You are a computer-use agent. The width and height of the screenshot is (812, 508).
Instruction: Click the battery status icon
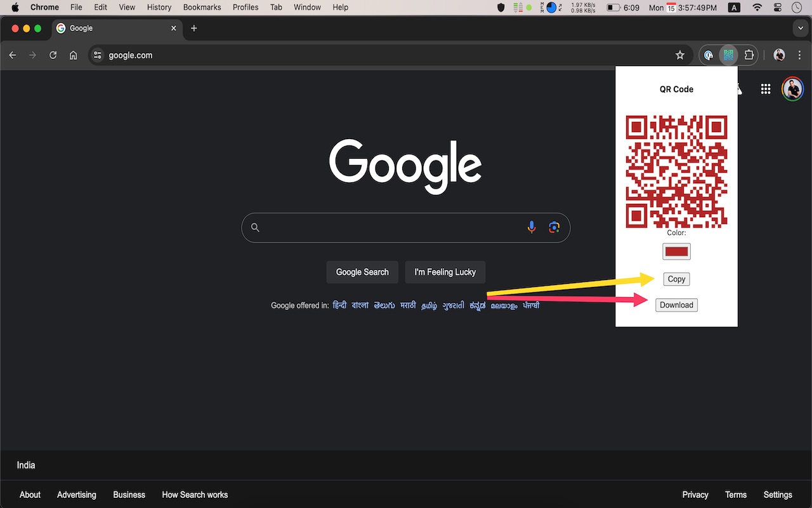pos(613,8)
